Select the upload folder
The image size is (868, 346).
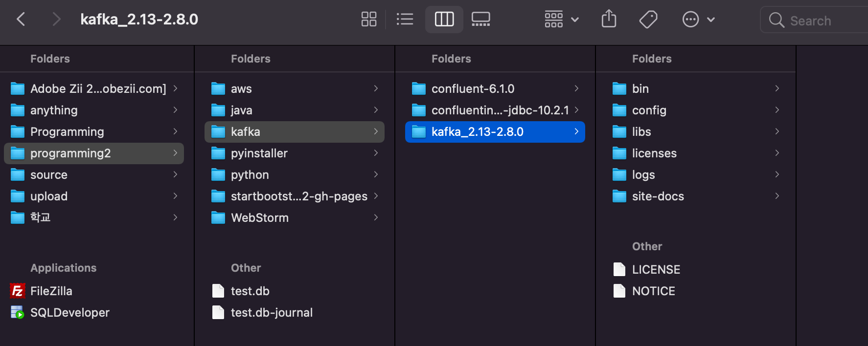click(94, 196)
